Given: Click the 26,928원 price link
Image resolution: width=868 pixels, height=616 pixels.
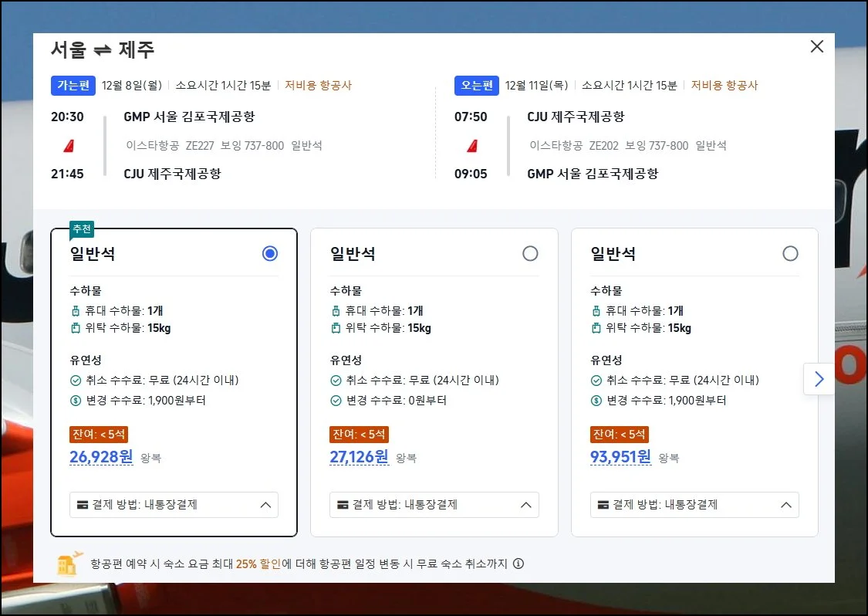Looking at the screenshot, I should (x=101, y=457).
